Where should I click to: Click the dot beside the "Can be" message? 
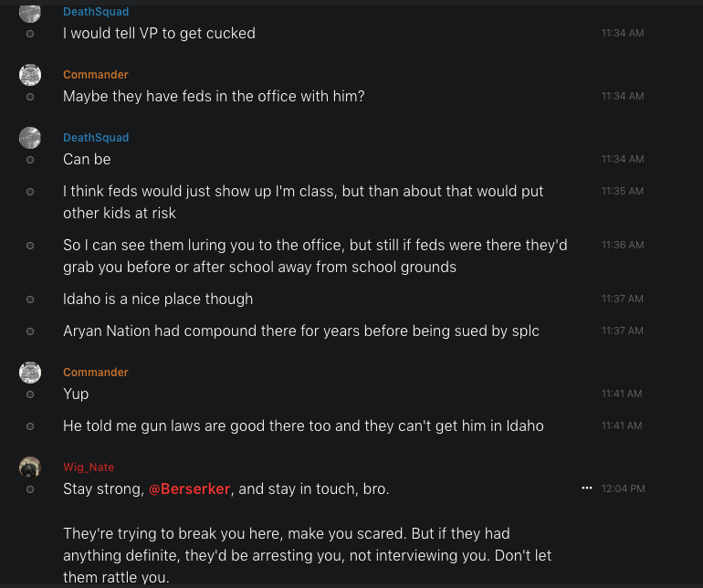[30, 160]
